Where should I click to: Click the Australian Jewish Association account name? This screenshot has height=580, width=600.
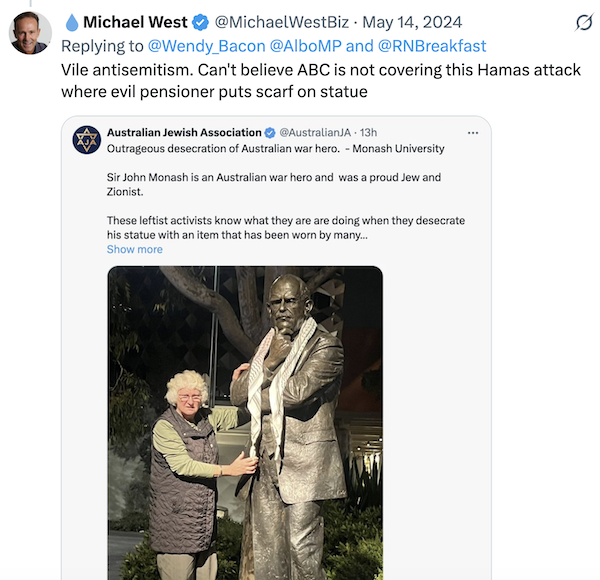184,133
